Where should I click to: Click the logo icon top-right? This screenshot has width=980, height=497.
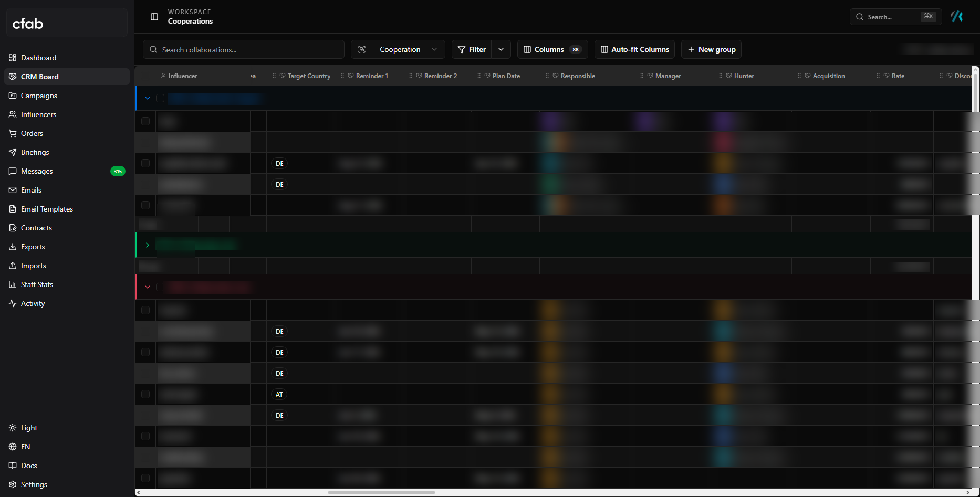957,17
